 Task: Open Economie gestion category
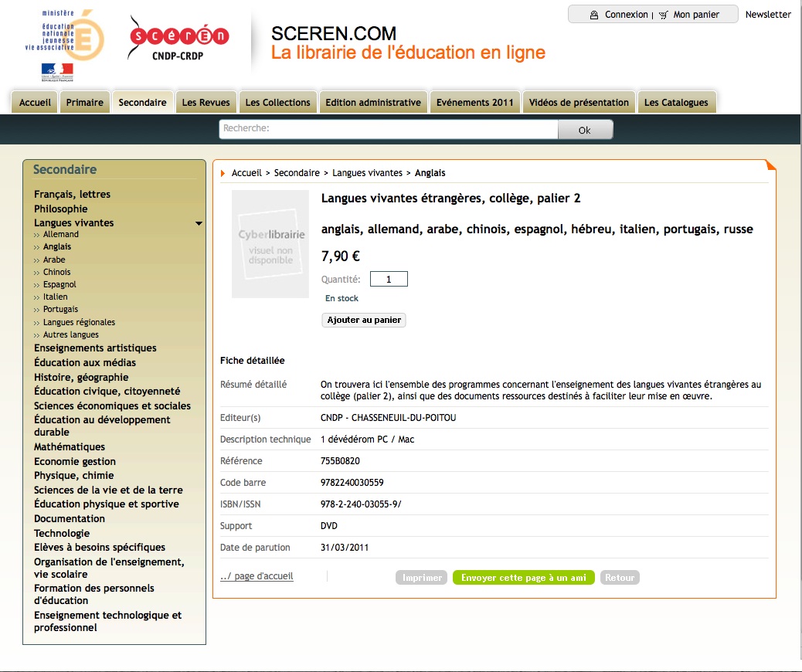click(75, 461)
